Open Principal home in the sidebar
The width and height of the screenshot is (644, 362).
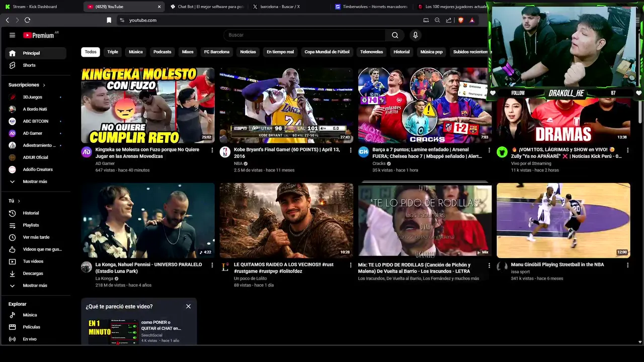[x=35, y=53]
